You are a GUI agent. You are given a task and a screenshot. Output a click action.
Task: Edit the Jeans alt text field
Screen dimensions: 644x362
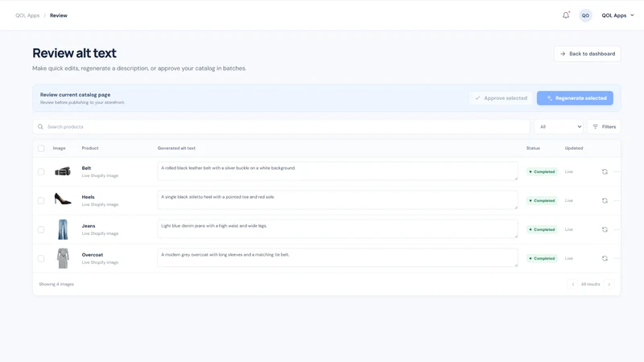pos(337,229)
